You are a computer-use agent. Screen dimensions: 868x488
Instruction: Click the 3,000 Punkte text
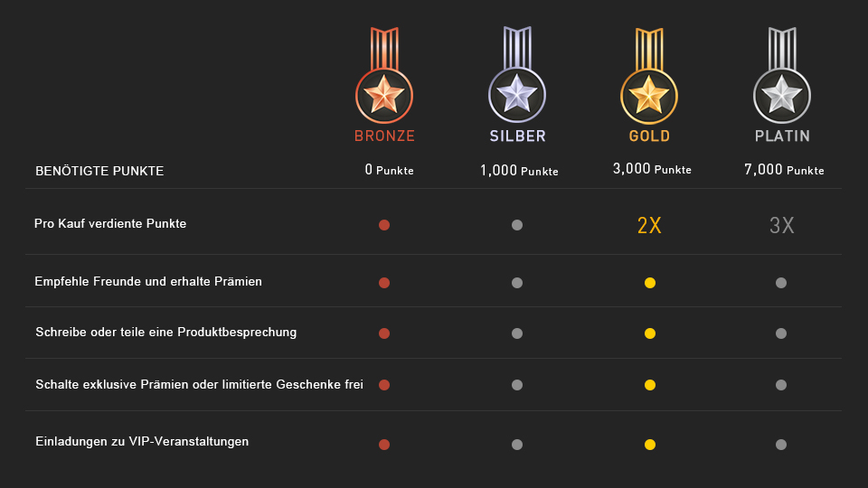point(652,169)
